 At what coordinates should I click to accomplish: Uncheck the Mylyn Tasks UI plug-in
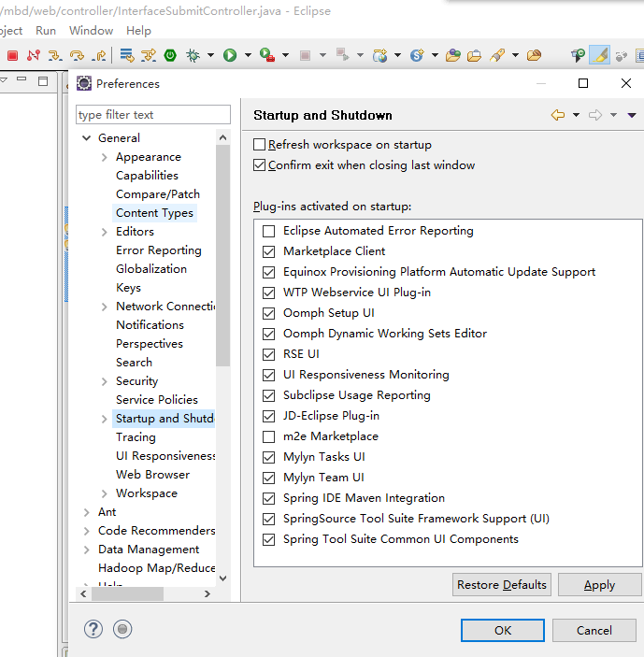coord(268,458)
